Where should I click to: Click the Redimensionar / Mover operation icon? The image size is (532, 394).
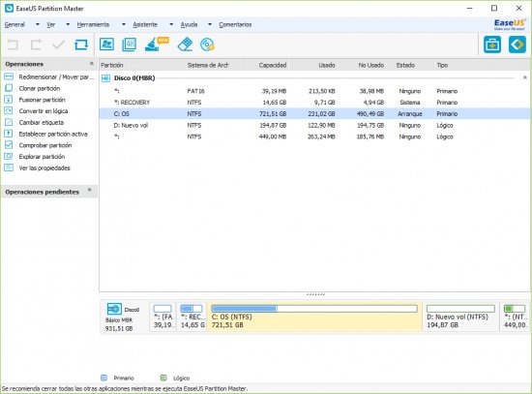coord(9,76)
